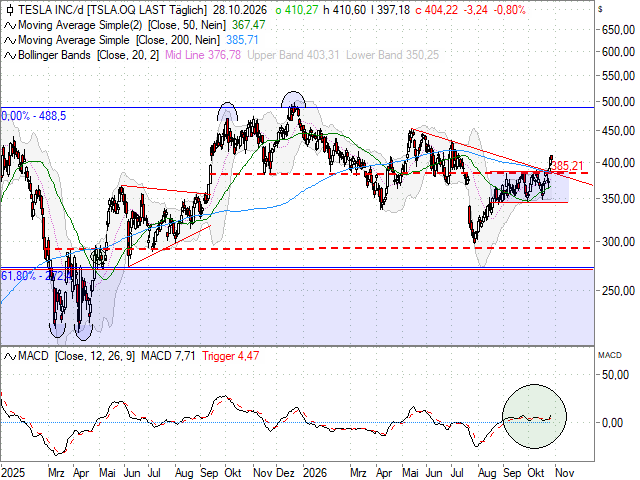Viewport: 640px width, 480px height.
Task: Click the 200-day average value 385,71
Action: [242, 40]
